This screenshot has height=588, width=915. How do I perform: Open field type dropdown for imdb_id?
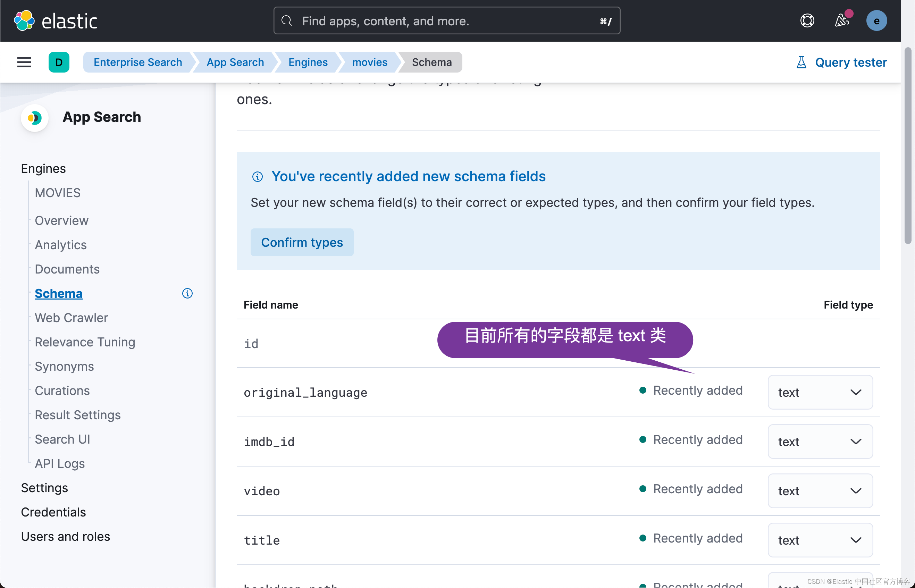click(820, 442)
